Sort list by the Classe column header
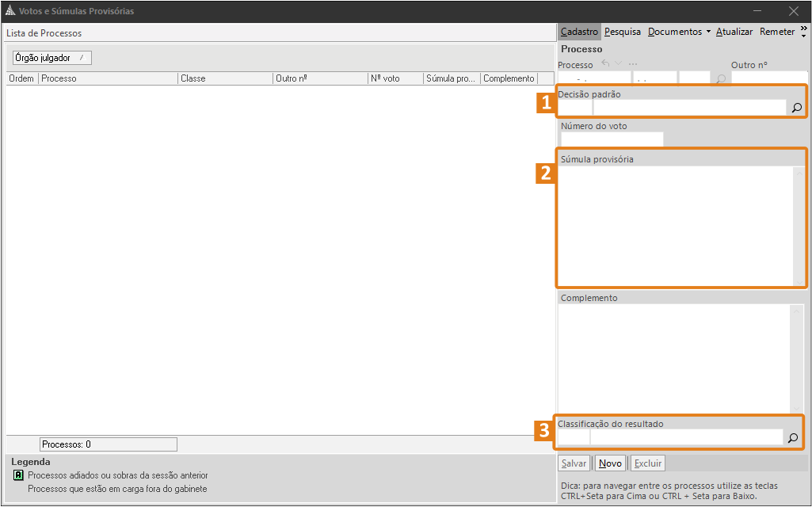The width and height of the screenshot is (812, 507). [x=225, y=78]
